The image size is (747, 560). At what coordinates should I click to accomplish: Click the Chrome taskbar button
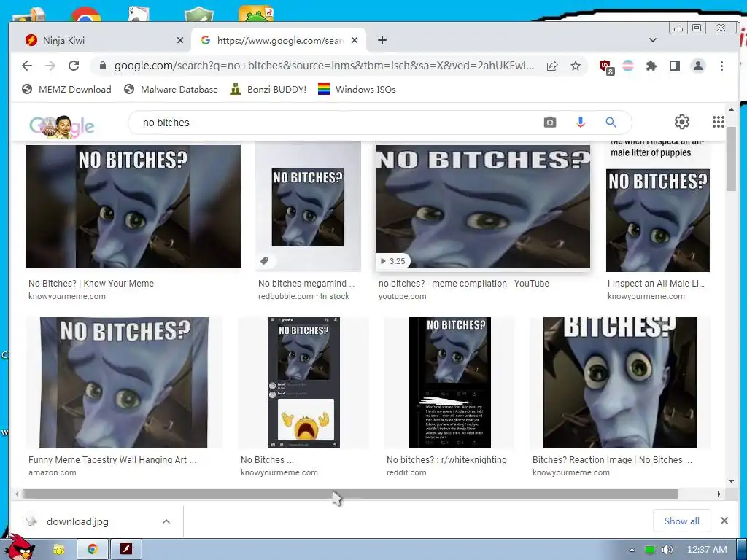coord(93,549)
